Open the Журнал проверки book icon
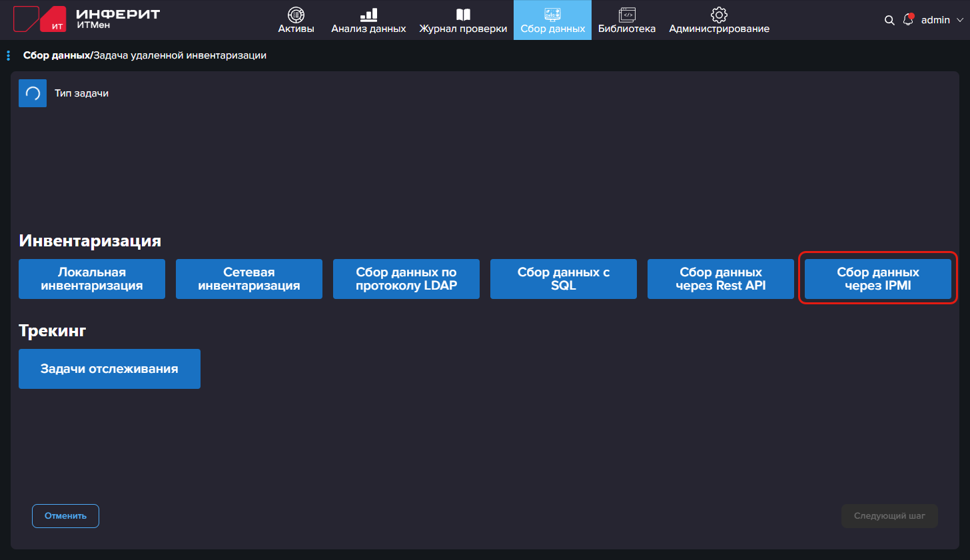 (463, 15)
